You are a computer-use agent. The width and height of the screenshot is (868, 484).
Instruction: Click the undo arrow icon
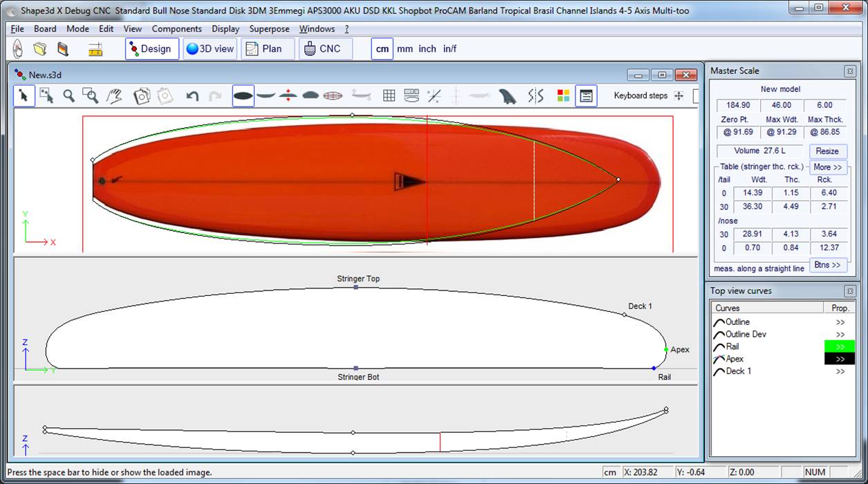coord(193,96)
